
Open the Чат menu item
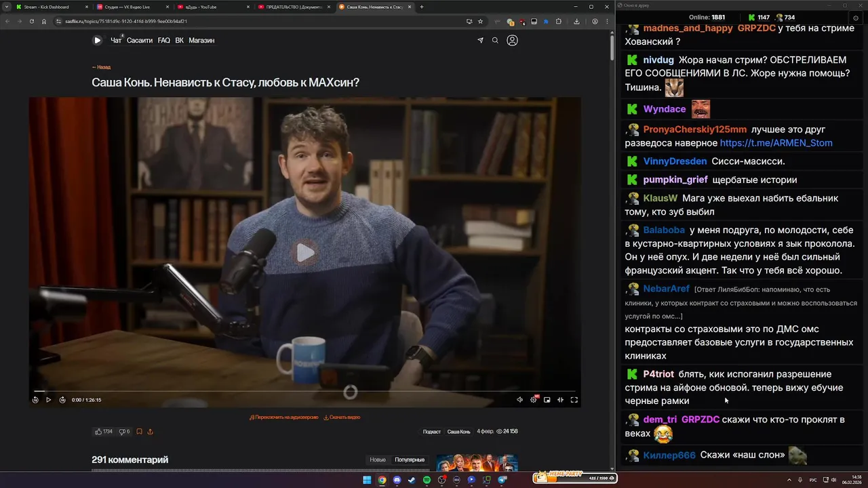[x=116, y=41]
